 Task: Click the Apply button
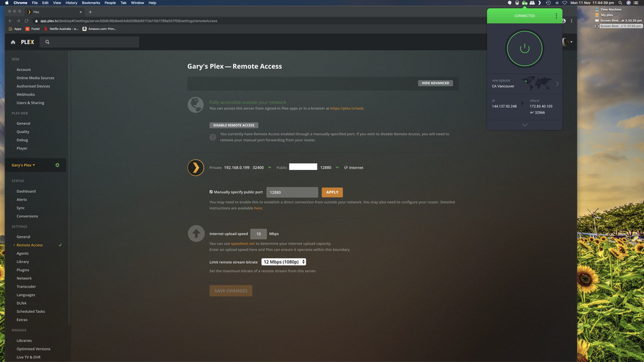pos(333,193)
